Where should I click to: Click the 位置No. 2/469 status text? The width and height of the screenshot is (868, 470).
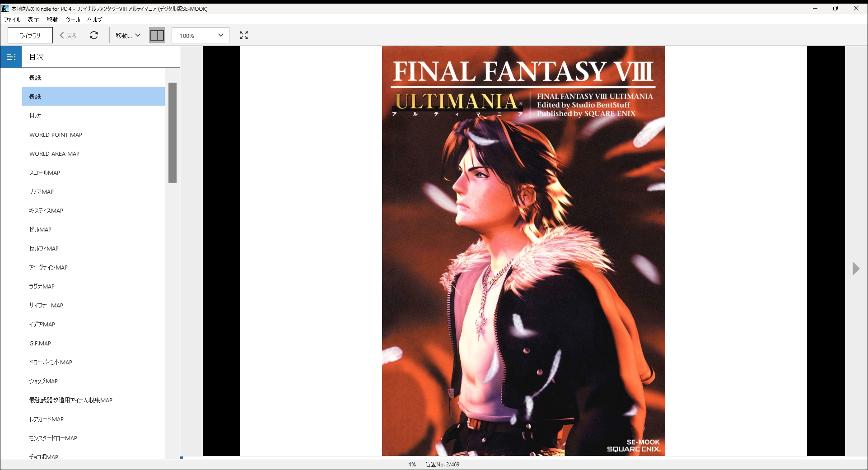(442, 464)
